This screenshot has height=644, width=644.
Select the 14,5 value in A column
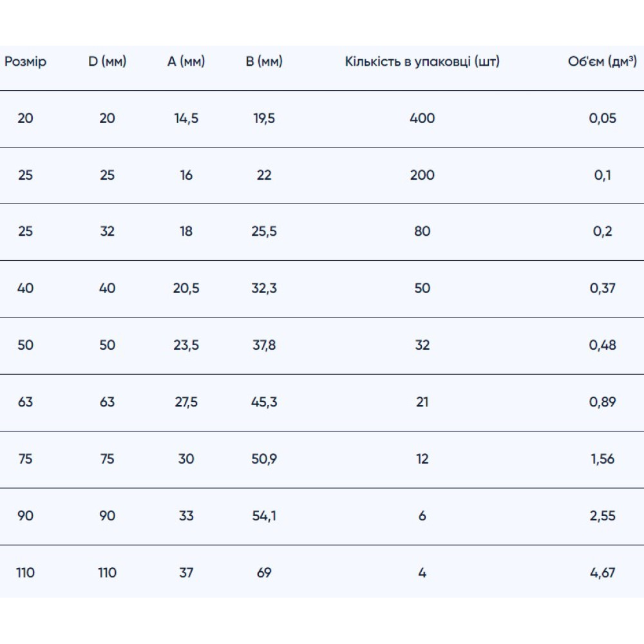(186, 118)
